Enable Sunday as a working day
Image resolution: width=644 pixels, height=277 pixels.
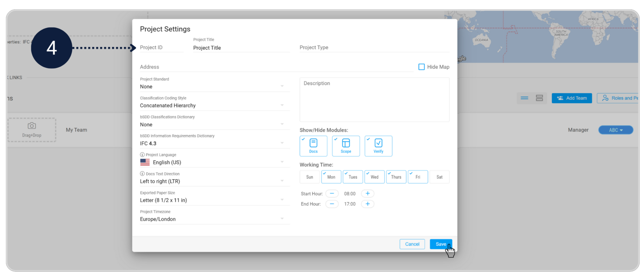[x=310, y=177]
